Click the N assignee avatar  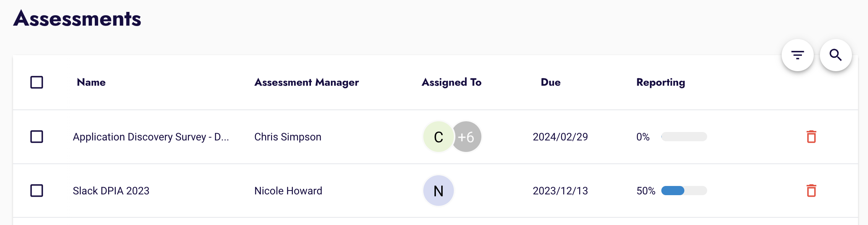(x=438, y=191)
